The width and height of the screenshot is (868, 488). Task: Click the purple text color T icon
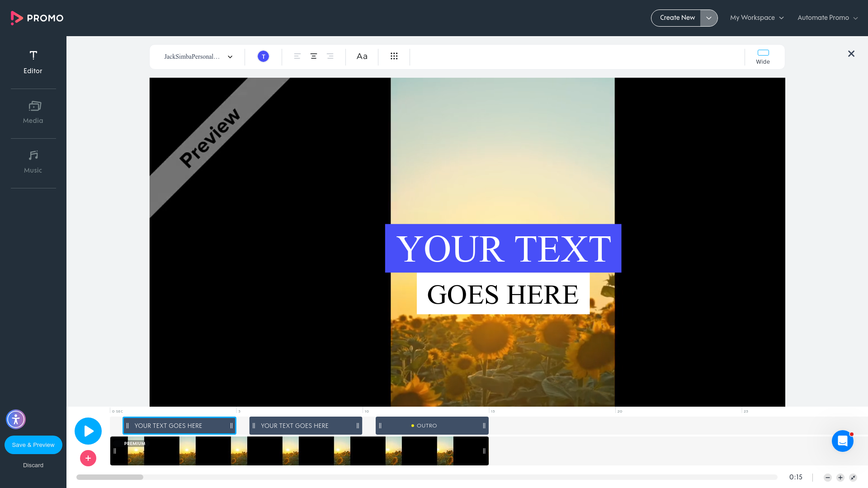click(263, 56)
